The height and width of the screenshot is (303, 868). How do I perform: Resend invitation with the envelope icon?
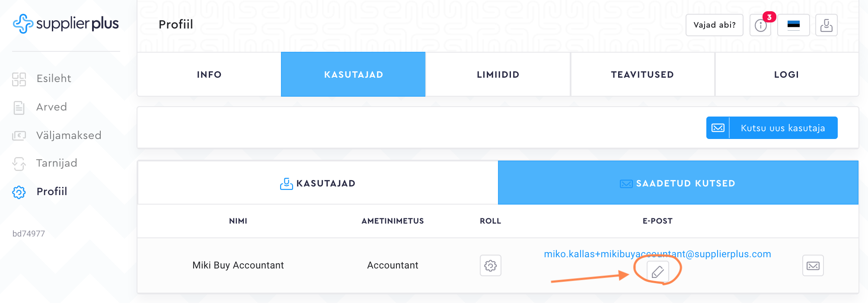(813, 265)
